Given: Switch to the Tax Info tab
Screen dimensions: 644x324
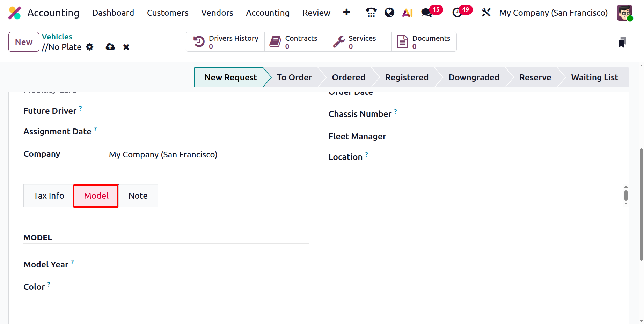Looking at the screenshot, I should (49, 196).
